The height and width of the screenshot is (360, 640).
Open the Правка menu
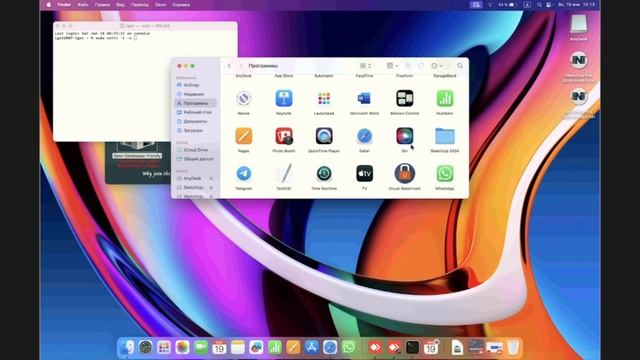point(102,5)
